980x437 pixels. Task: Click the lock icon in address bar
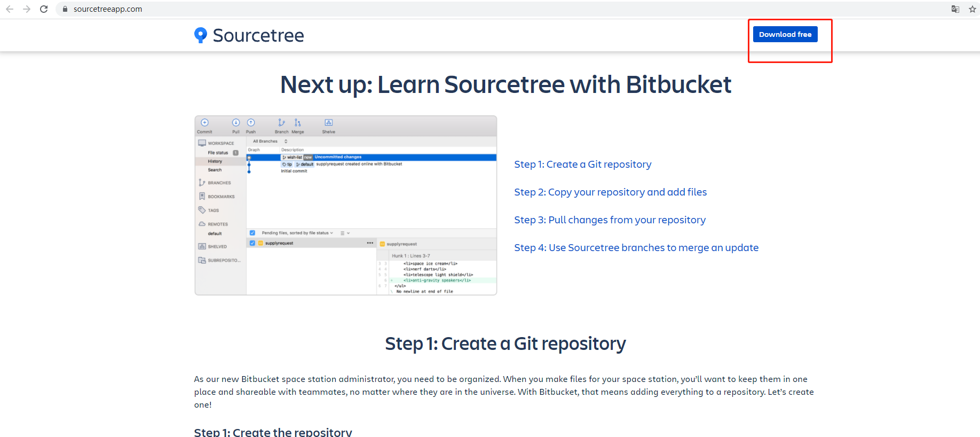[x=65, y=9]
